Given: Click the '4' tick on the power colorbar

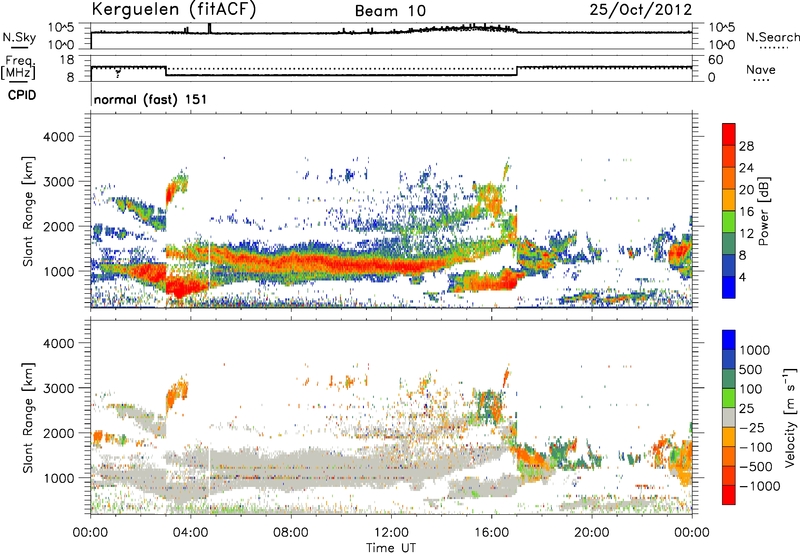Looking at the screenshot, I should click(x=742, y=277).
